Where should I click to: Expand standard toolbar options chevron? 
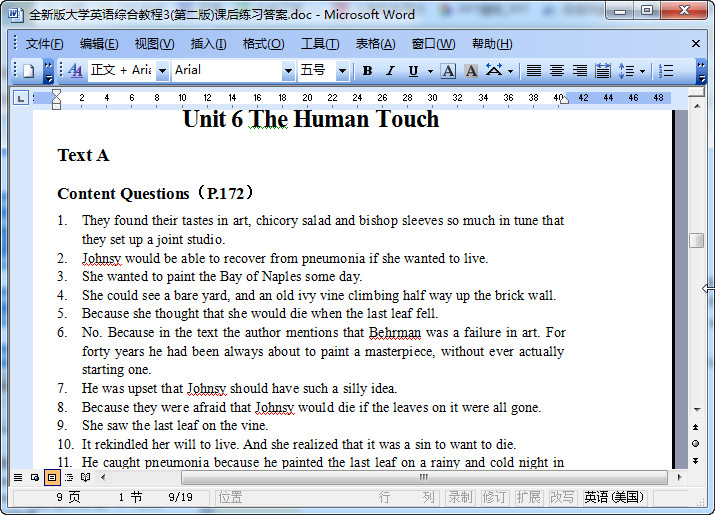[x=48, y=71]
